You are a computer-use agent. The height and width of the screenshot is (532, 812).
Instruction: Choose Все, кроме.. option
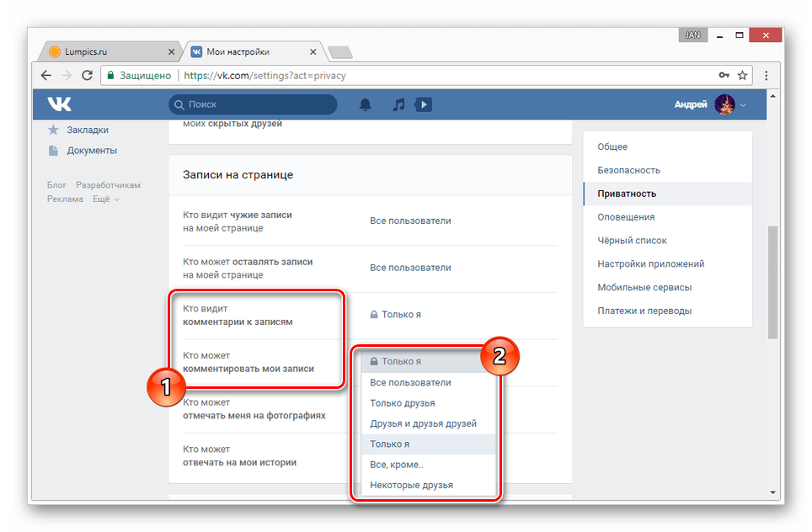click(428, 465)
